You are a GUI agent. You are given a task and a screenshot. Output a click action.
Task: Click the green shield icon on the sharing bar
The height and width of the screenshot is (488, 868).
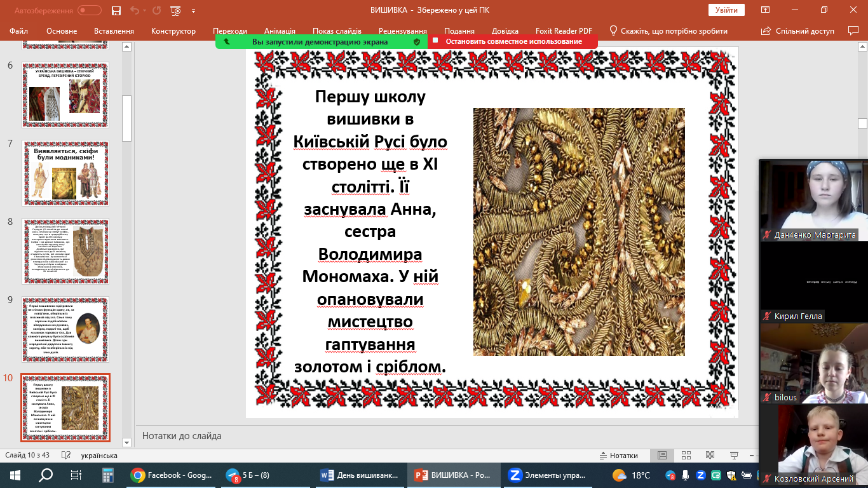click(x=417, y=41)
